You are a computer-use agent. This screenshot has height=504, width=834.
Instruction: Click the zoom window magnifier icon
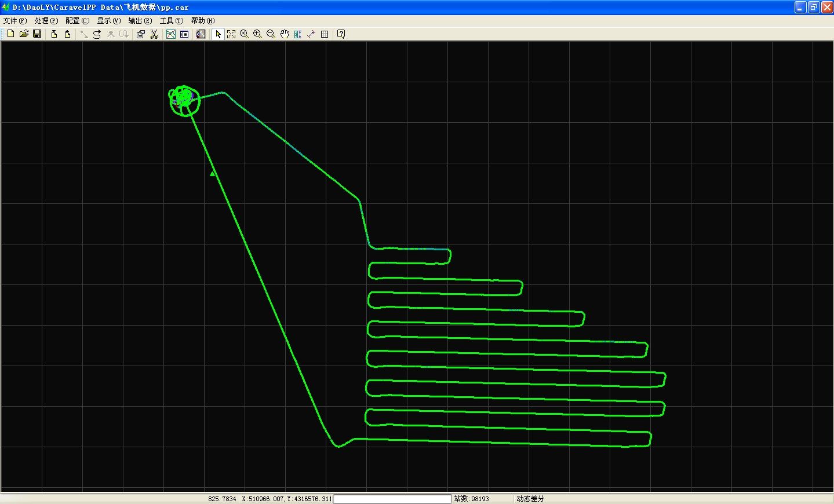click(x=244, y=34)
